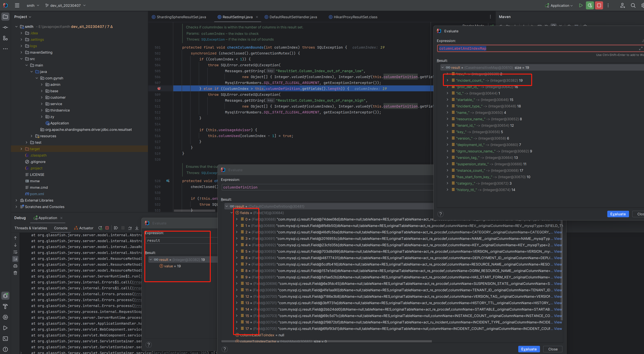Click the Resume Program icon
The image size is (644, 354).
(x=116, y=228)
